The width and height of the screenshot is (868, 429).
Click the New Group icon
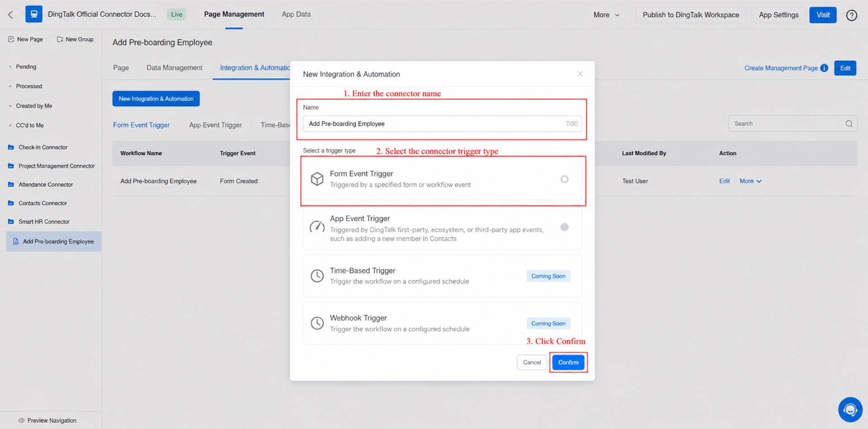click(60, 39)
